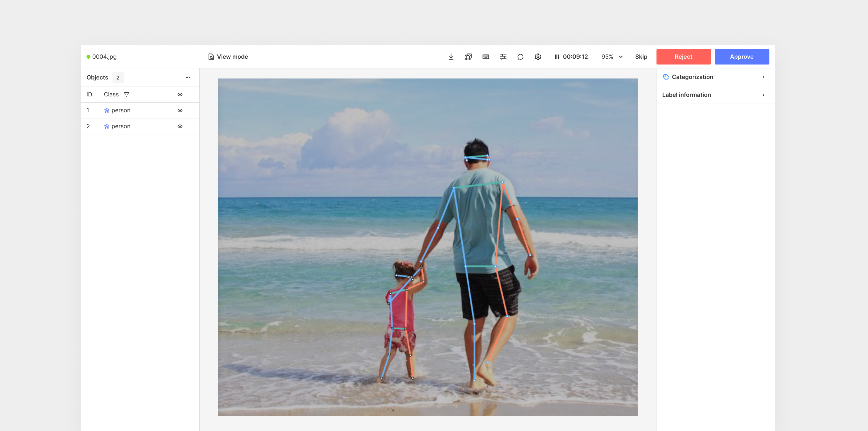Open the comments speech bubble icon
The width and height of the screenshot is (868, 431).
tap(520, 57)
